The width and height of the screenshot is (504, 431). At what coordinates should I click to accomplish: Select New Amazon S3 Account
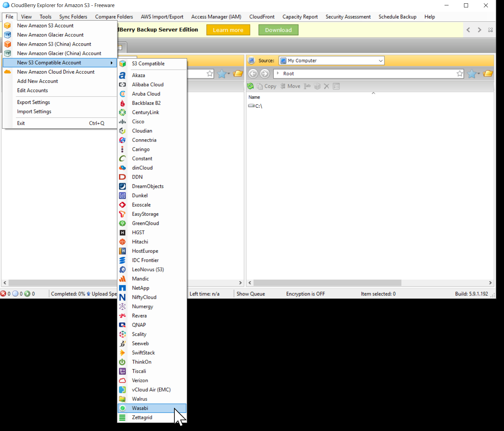[x=45, y=26]
